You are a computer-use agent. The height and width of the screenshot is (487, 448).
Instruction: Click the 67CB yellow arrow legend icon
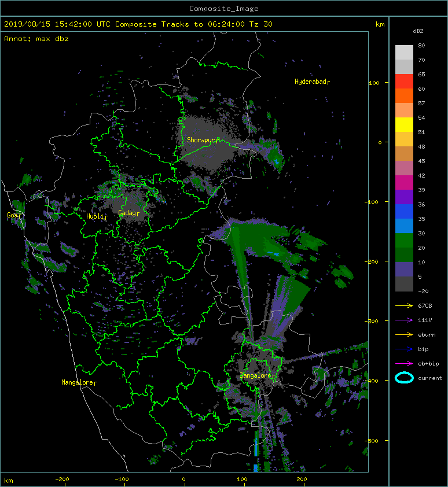[404, 305]
